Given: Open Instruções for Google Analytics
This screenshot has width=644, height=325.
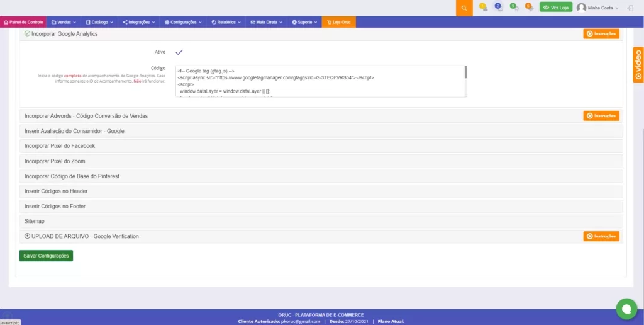Looking at the screenshot, I should click(601, 34).
